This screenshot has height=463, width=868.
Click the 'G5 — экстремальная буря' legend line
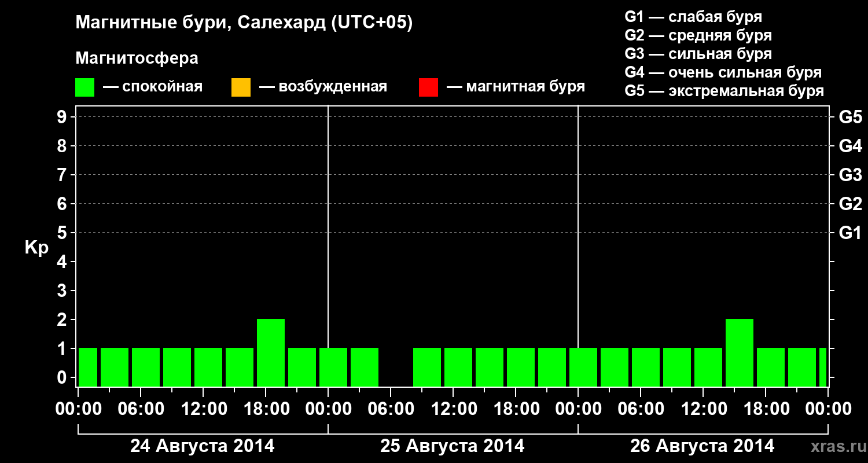(x=724, y=91)
